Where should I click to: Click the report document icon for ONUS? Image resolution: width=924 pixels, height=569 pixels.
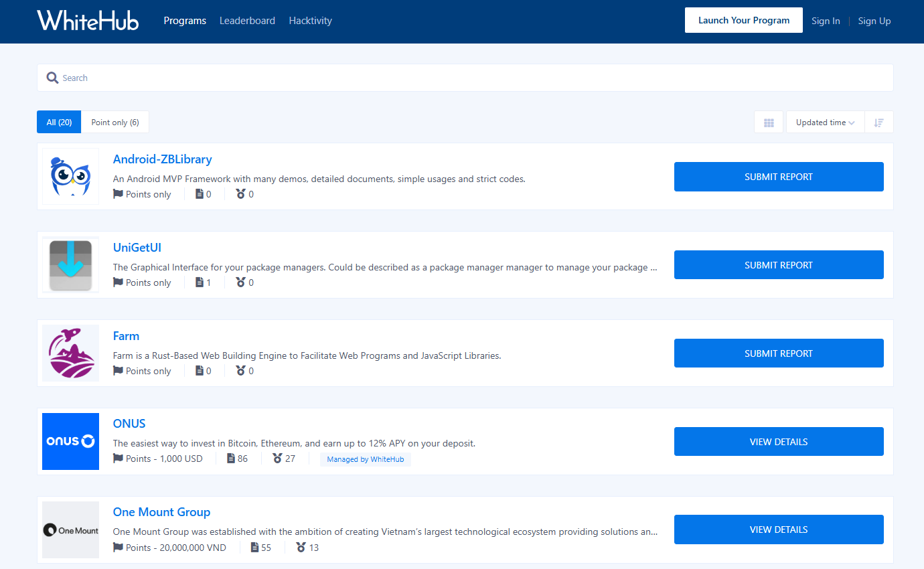point(231,459)
